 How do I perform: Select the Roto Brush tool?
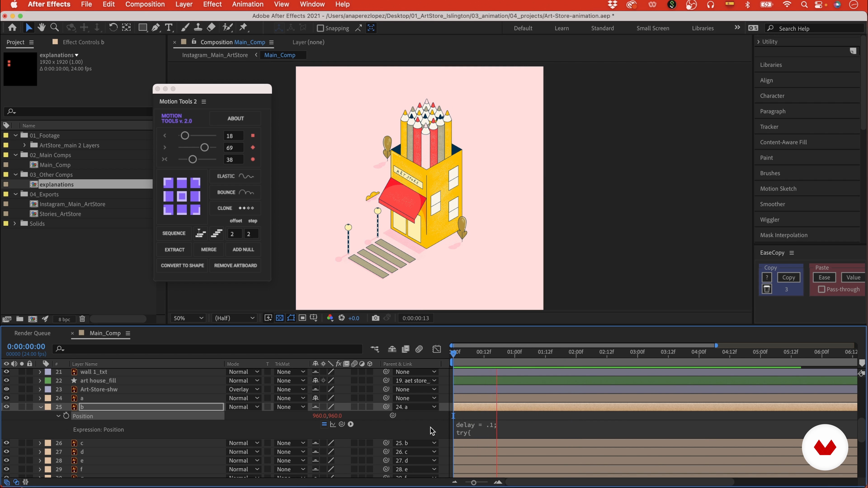[228, 28]
